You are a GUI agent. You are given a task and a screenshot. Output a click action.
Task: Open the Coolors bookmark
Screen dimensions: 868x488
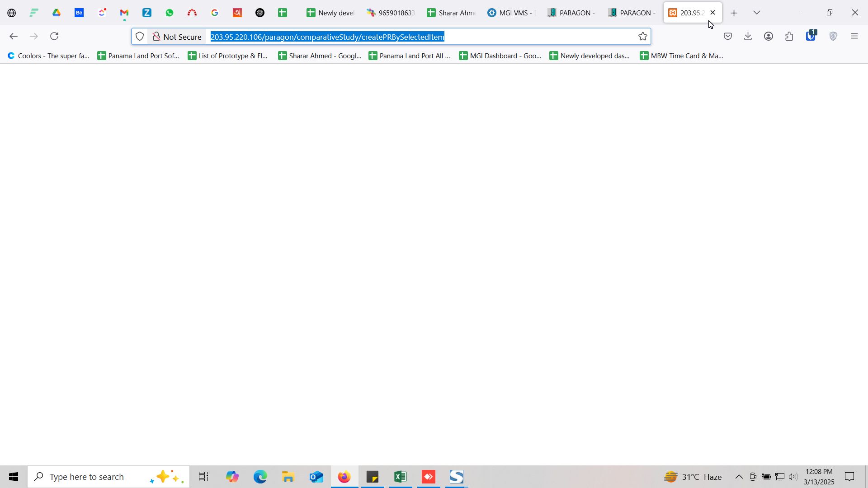click(48, 56)
